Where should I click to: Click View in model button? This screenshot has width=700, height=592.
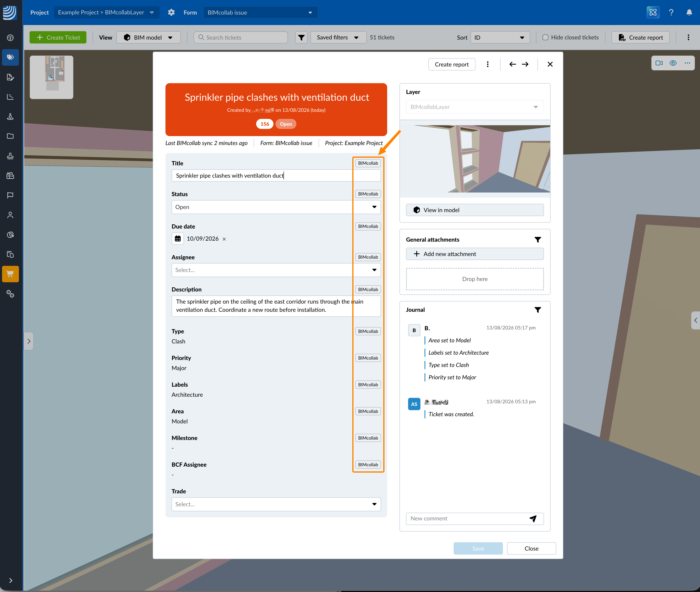point(475,210)
